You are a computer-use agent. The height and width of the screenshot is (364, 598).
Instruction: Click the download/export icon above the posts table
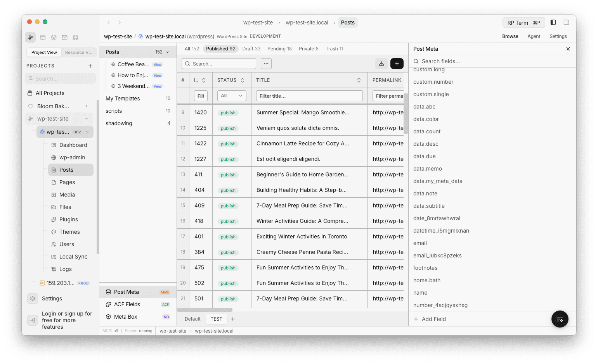click(x=381, y=64)
